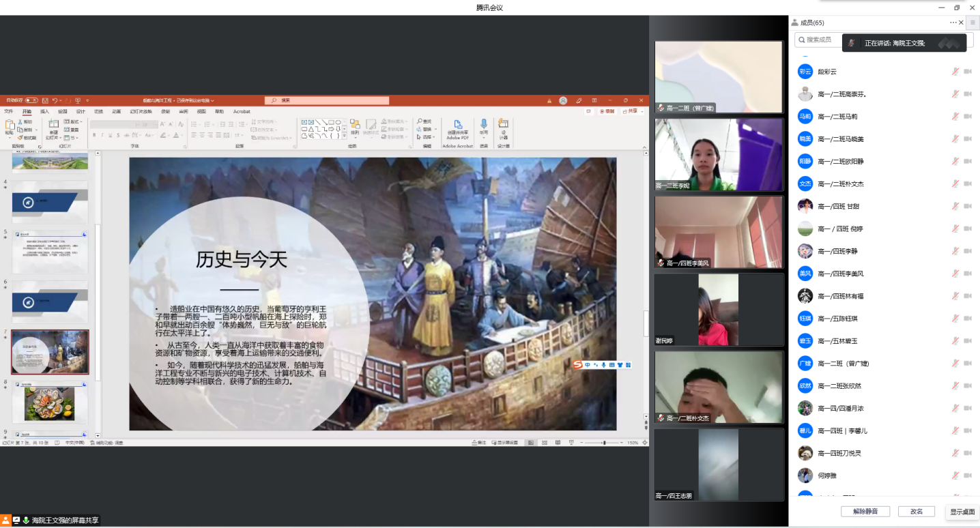Click the save icon in PowerPoint title bar

coord(46,100)
